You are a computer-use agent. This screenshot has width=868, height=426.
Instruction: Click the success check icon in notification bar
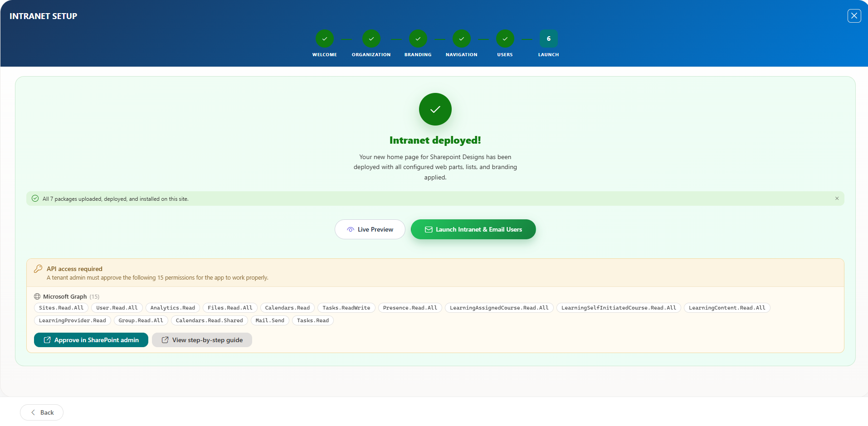point(35,198)
